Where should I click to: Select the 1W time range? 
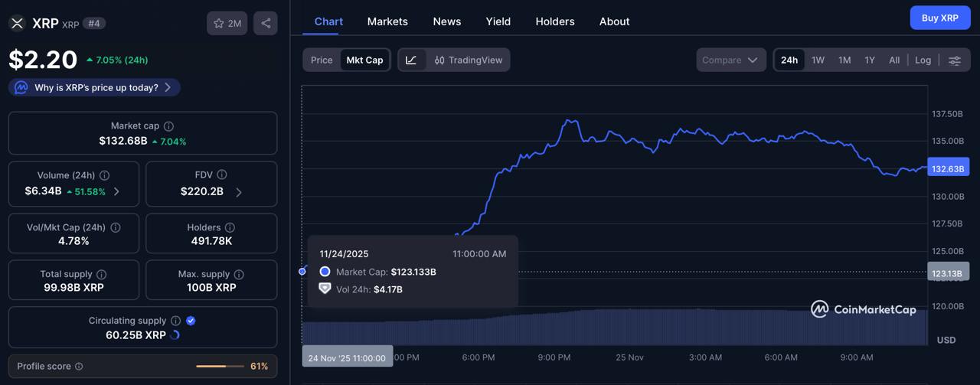[x=818, y=60]
